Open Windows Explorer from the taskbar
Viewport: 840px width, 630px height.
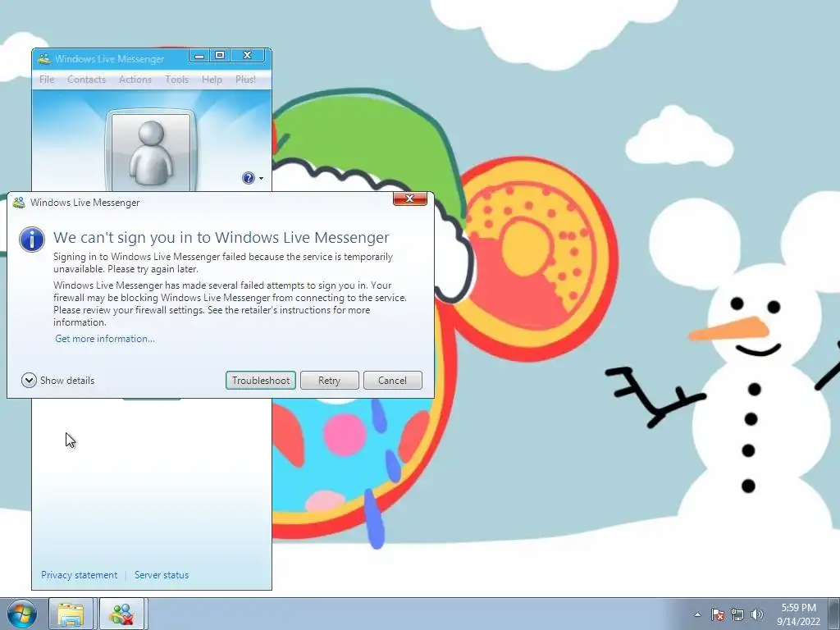tap(71, 614)
